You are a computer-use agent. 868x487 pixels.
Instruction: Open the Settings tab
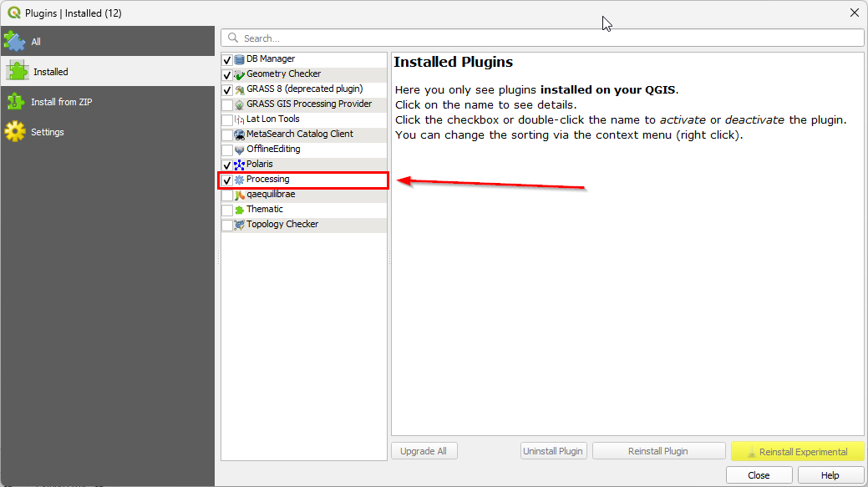point(108,132)
